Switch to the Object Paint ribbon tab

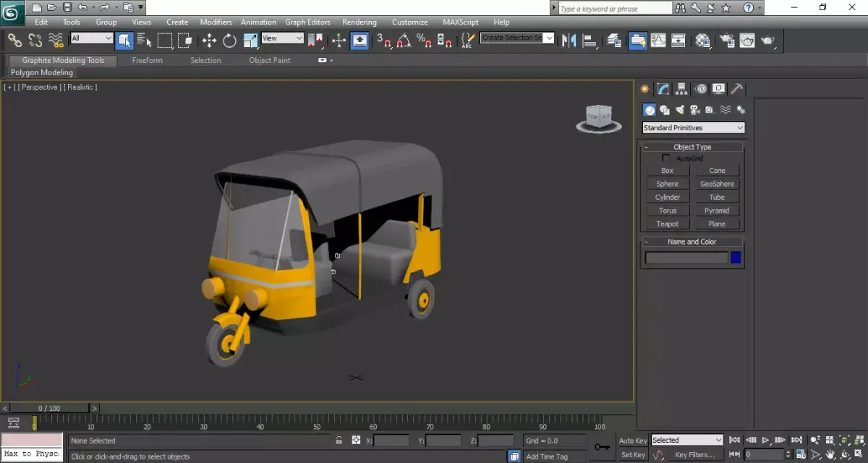tap(270, 61)
